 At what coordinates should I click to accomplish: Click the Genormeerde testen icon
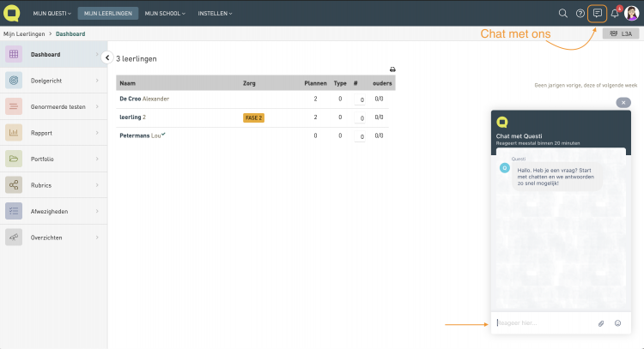pos(14,106)
